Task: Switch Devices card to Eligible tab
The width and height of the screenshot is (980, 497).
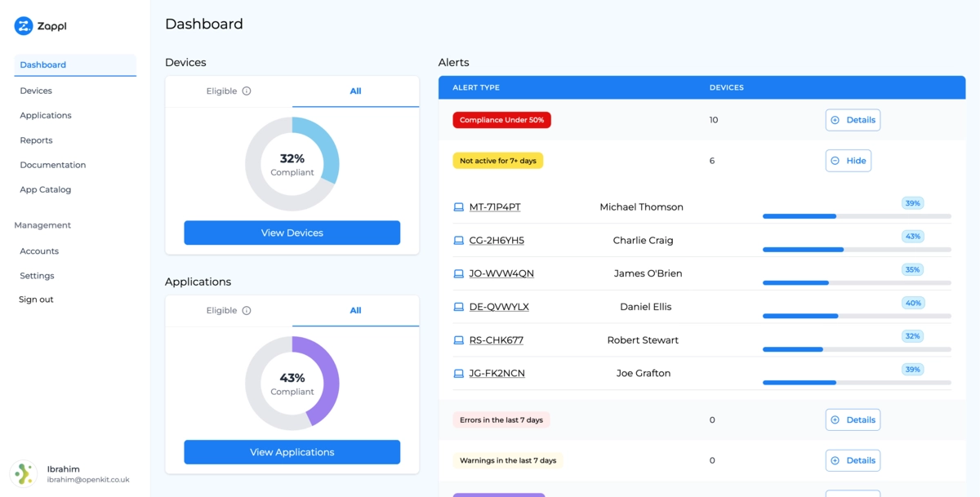Action: click(228, 91)
